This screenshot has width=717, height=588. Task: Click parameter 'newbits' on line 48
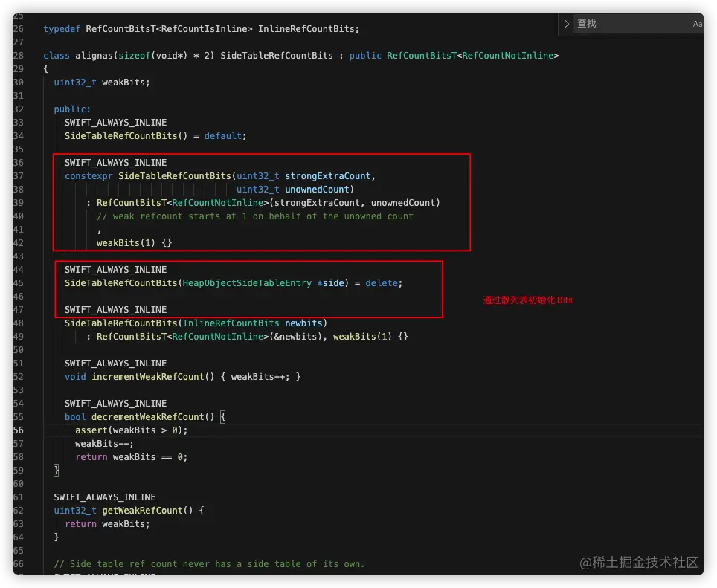[303, 323]
